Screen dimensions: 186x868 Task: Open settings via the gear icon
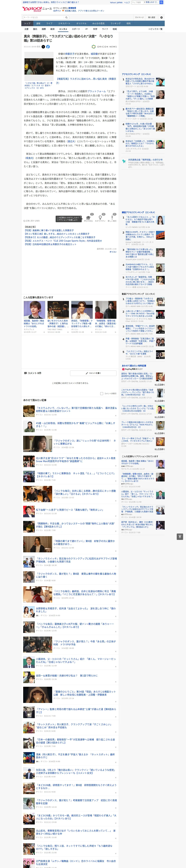pos(161,18)
